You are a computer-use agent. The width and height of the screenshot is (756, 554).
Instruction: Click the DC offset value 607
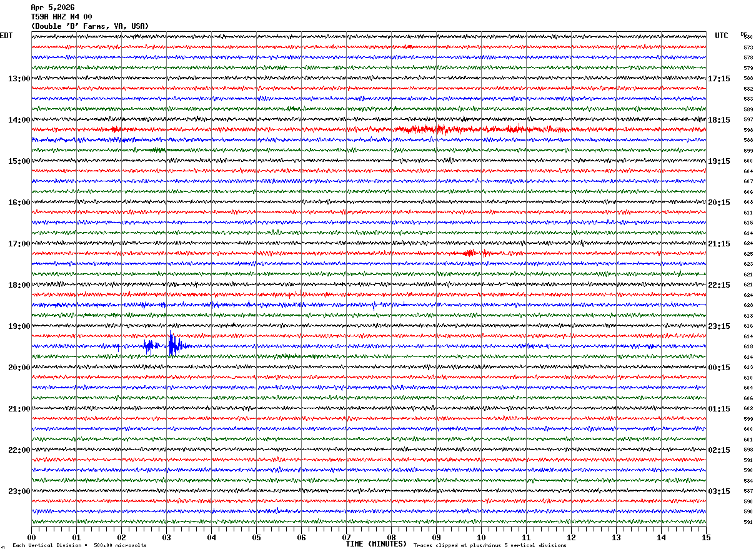point(748,181)
